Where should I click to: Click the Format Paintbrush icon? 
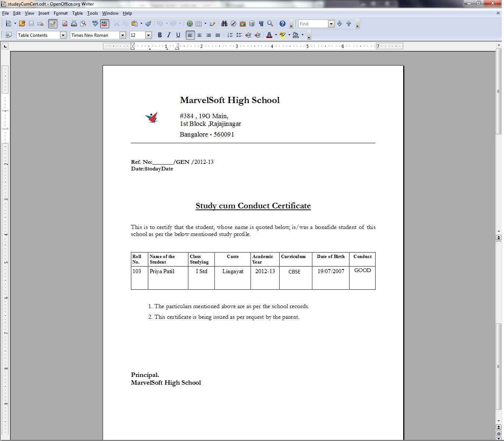[x=148, y=24]
